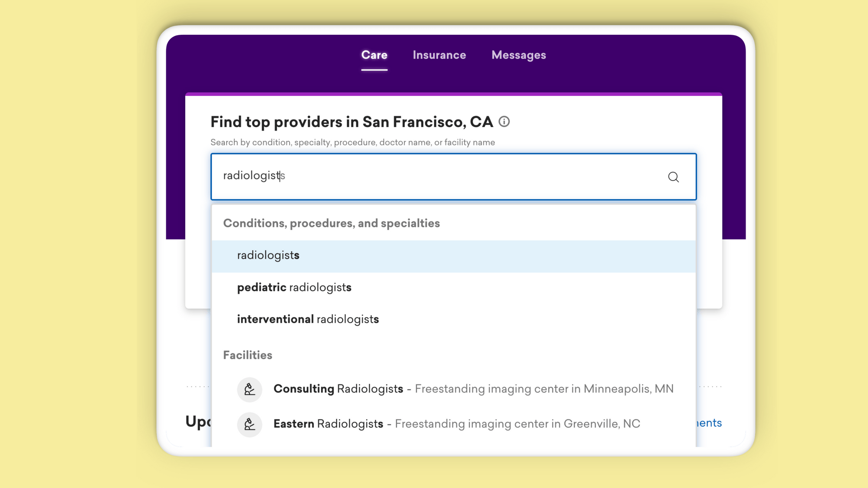Click the Minneapolis, MN imaging center description

(x=544, y=389)
